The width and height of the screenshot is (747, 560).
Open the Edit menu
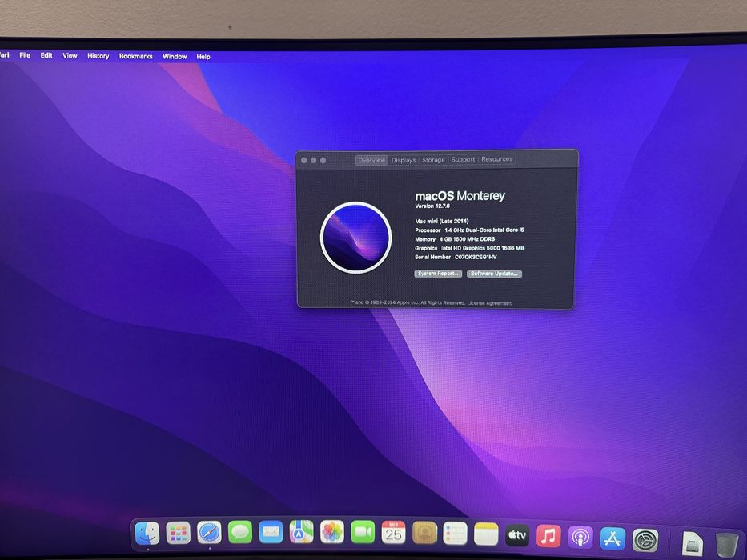tap(46, 55)
